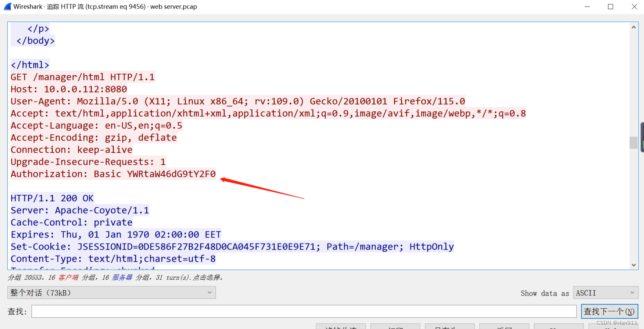Click the </html> closing tag line
The height and width of the screenshot is (329, 644).
[30, 65]
